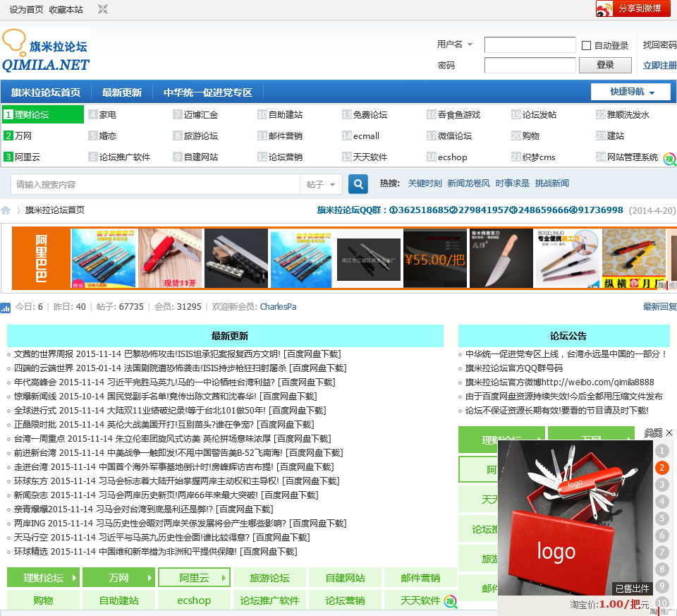
Task: Click 最新回复 link
Action: pyautogui.click(x=659, y=307)
